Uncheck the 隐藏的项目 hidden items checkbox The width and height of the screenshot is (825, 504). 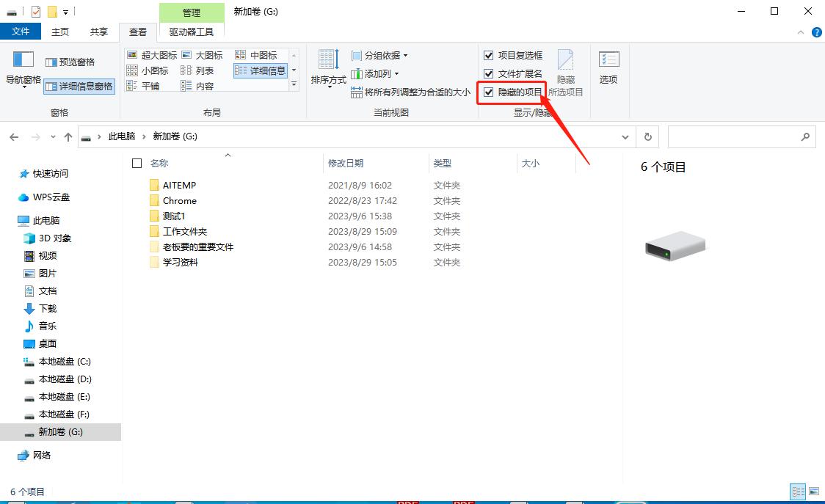click(x=489, y=92)
